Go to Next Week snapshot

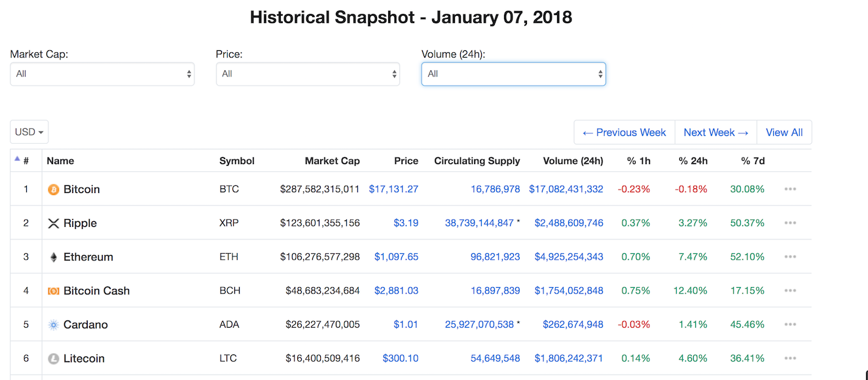point(715,132)
